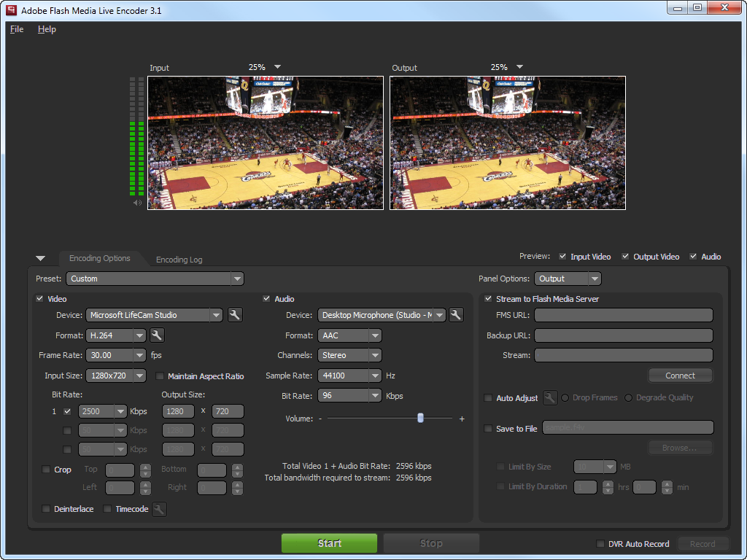This screenshot has height=560, width=747.
Task: Uncheck Stream to Flash Media Server
Action: coord(488,298)
